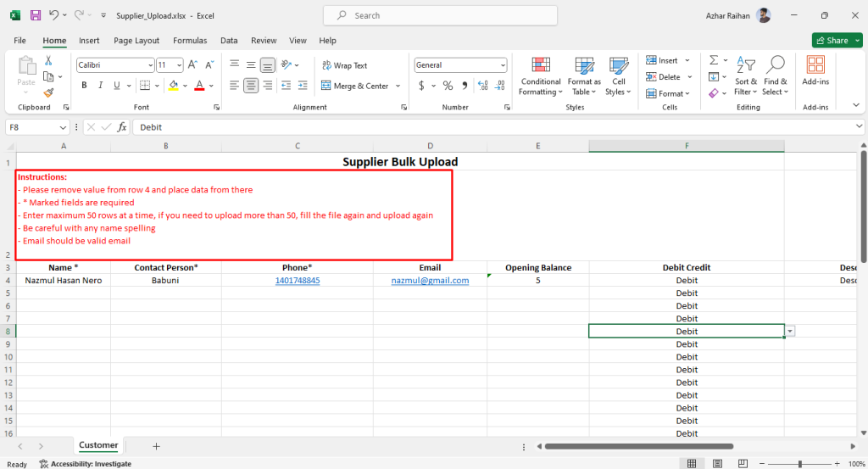Image resolution: width=868 pixels, height=469 pixels.
Task: Click the Cut scissors icon
Action: (x=48, y=60)
